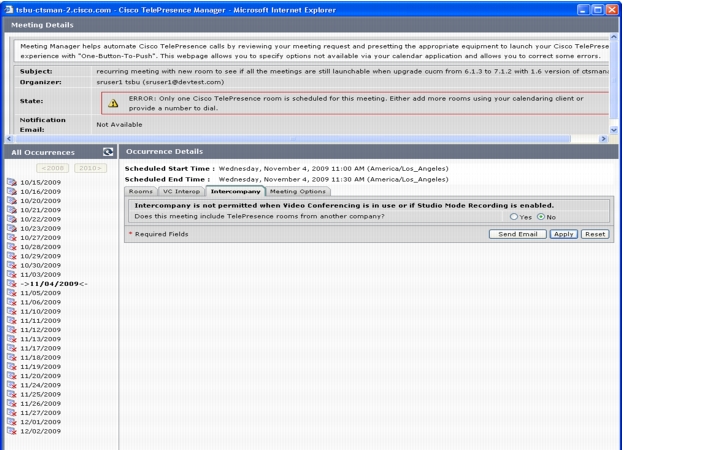Click the meeting icon beside 10/15/2009
This screenshot has height=450, width=701.
point(12,182)
